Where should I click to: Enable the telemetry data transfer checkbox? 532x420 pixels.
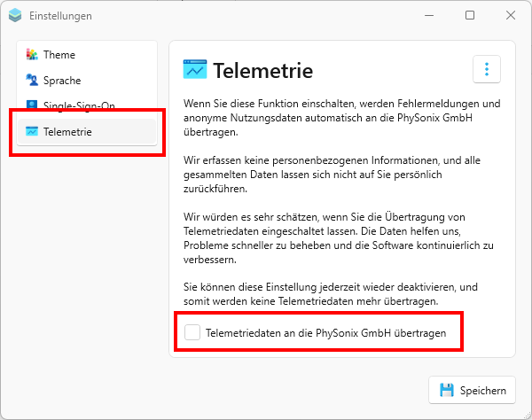tap(192, 333)
